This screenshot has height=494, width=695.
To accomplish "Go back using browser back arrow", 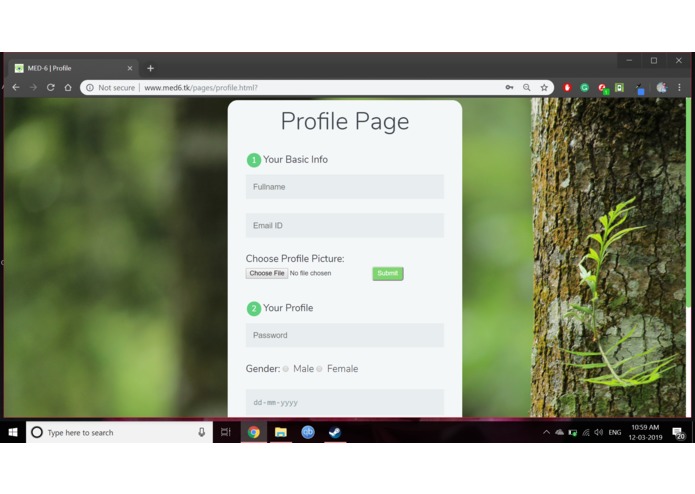I will coord(16,87).
